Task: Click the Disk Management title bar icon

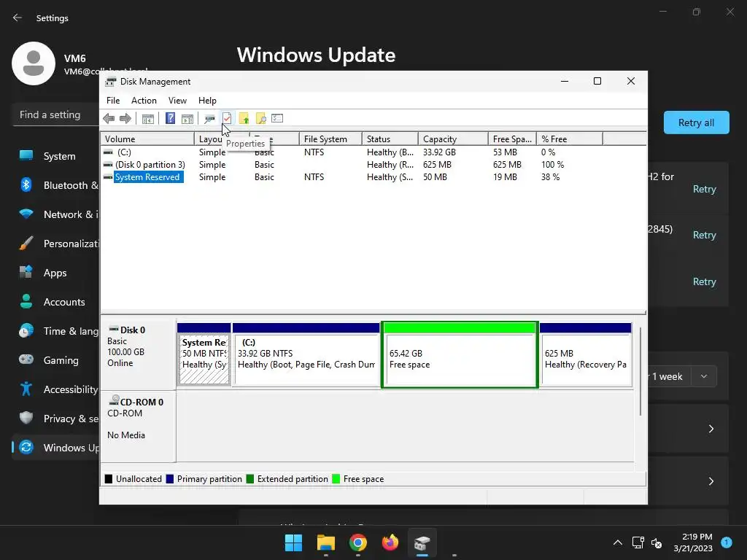Action: click(x=111, y=82)
